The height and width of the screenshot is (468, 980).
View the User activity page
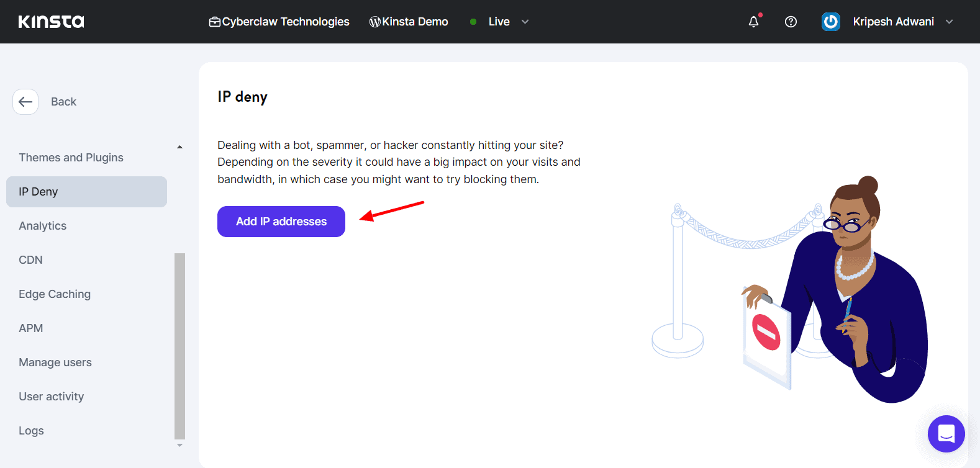(x=52, y=397)
